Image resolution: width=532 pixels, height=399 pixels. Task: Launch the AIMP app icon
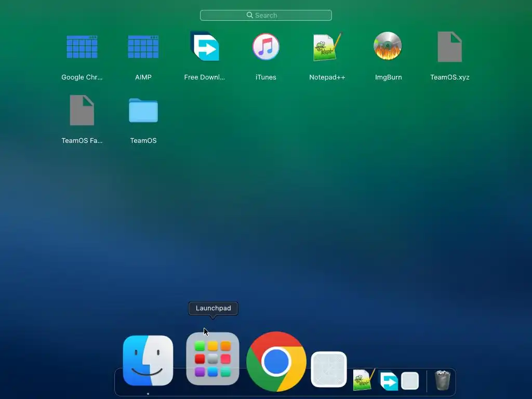[143, 47]
